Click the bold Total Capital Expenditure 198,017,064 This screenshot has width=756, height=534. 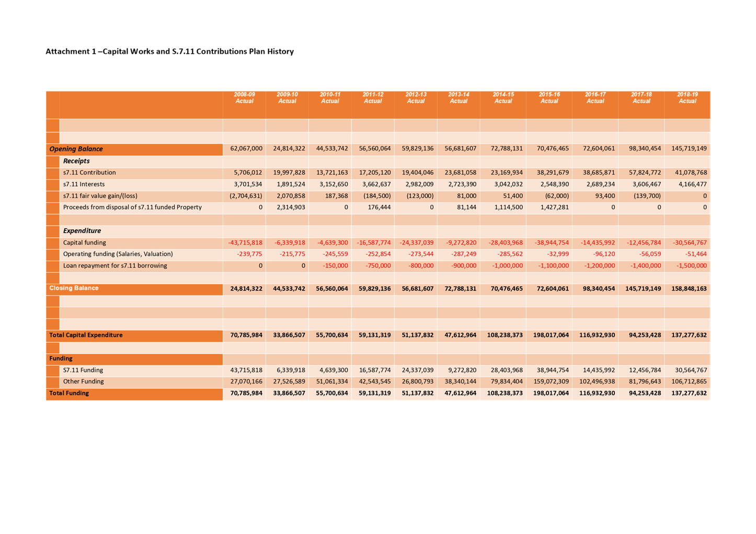551,335
